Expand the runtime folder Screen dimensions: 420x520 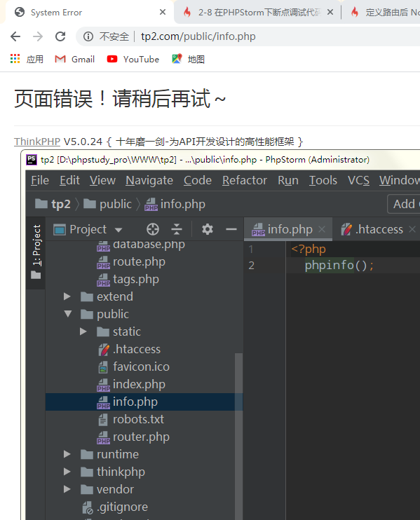point(67,454)
